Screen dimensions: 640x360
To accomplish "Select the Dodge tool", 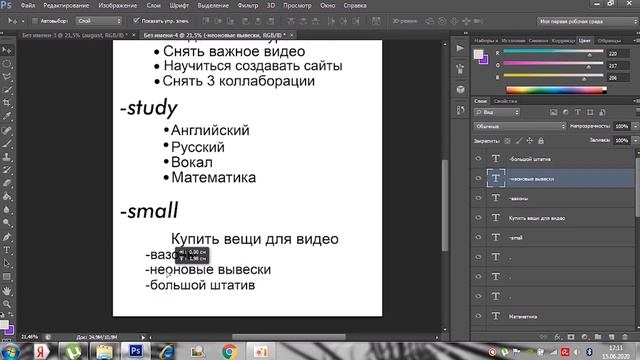I will 7,223.
